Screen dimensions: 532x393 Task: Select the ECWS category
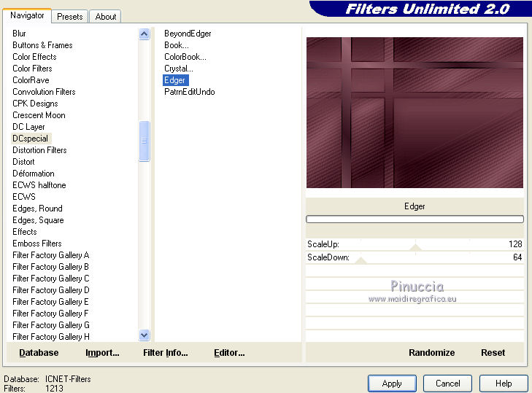pos(24,197)
